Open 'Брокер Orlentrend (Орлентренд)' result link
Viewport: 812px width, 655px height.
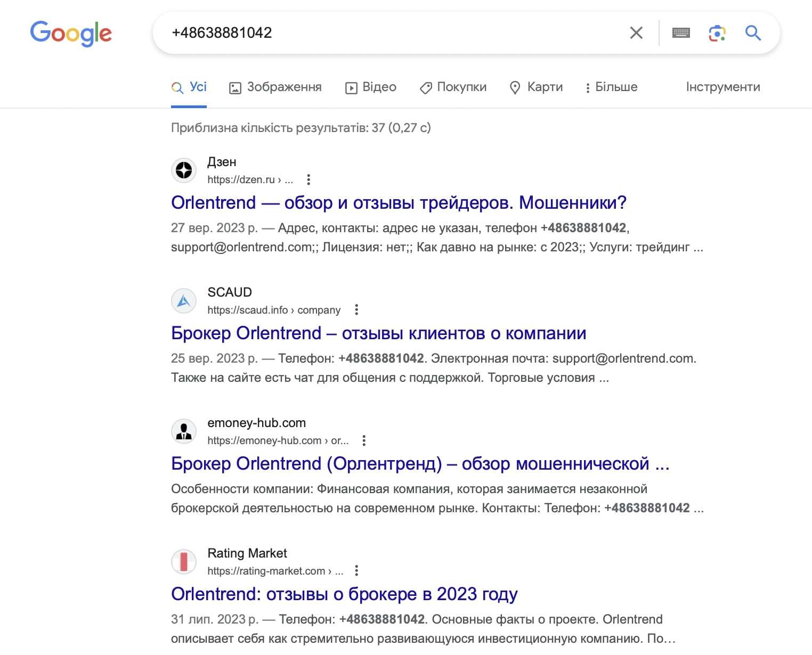pos(420,464)
